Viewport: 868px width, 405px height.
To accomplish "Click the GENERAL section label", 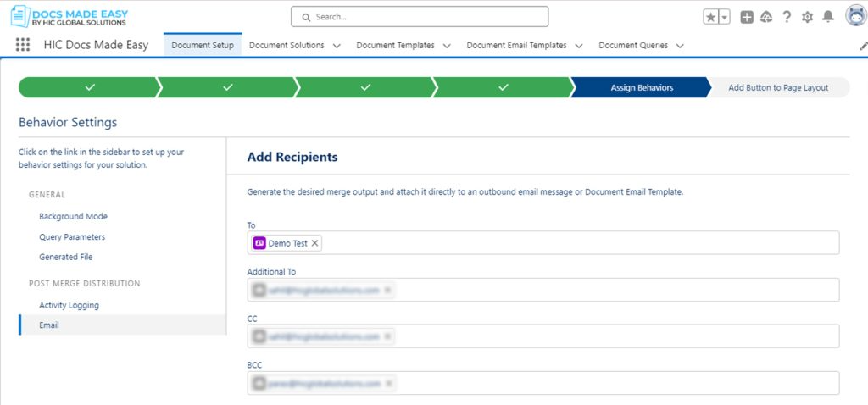I will 47,195.
